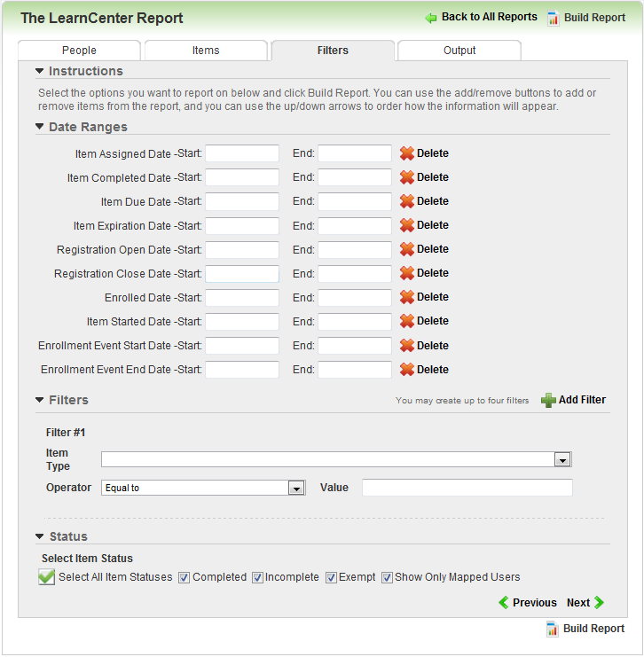This screenshot has width=644, height=657.
Task: Click the Enrollment Event Start Date End field
Action: click(355, 345)
